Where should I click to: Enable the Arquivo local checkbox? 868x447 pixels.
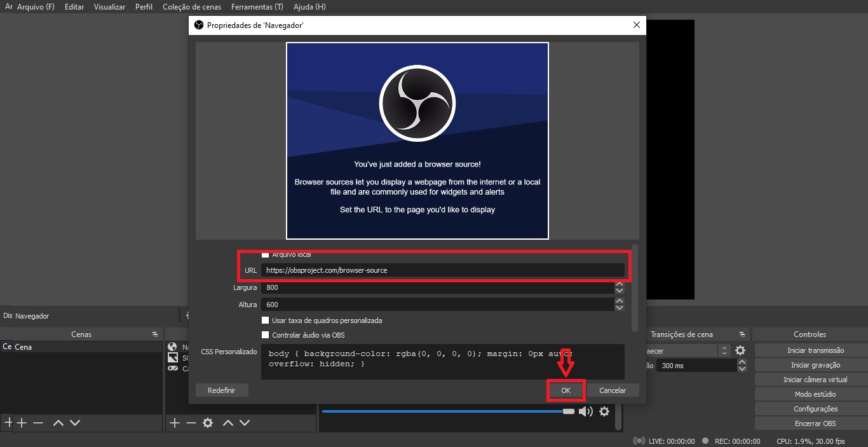pos(266,254)
